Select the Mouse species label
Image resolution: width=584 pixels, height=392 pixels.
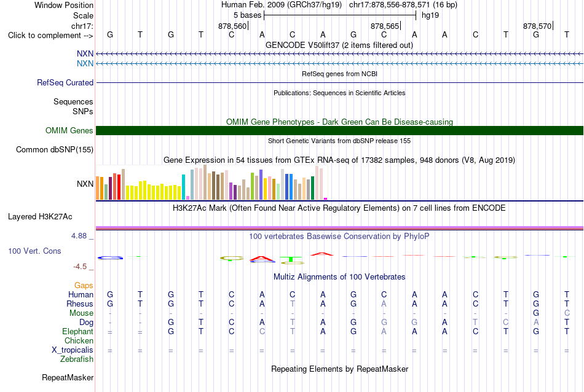(81, 313)
